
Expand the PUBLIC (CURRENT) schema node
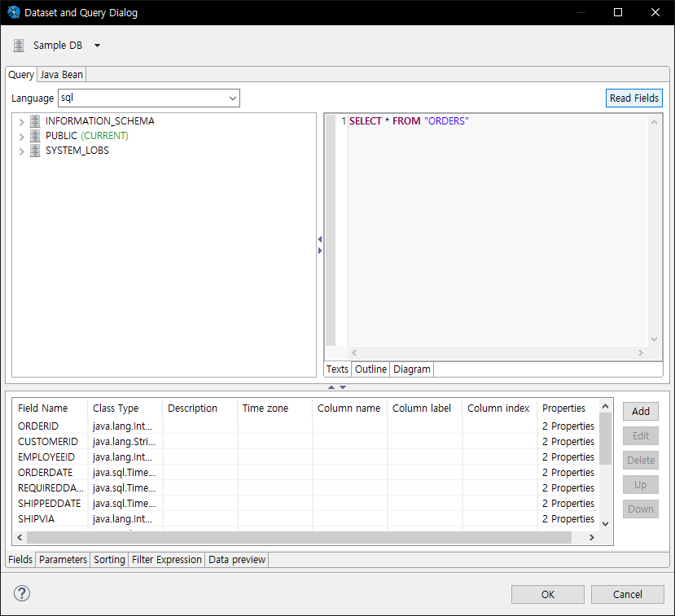click(21, 137)
